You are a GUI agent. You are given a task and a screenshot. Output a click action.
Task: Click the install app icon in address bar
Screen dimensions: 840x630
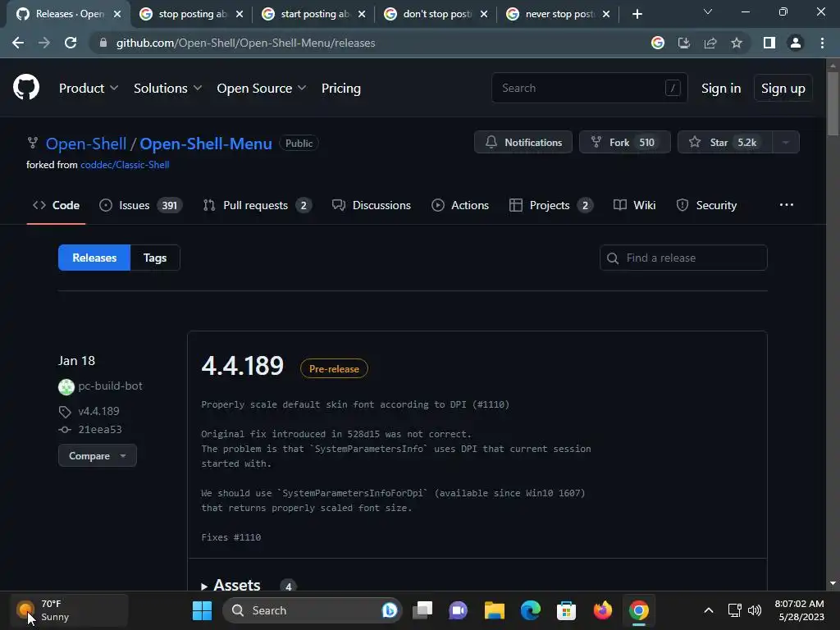(684, 43)
